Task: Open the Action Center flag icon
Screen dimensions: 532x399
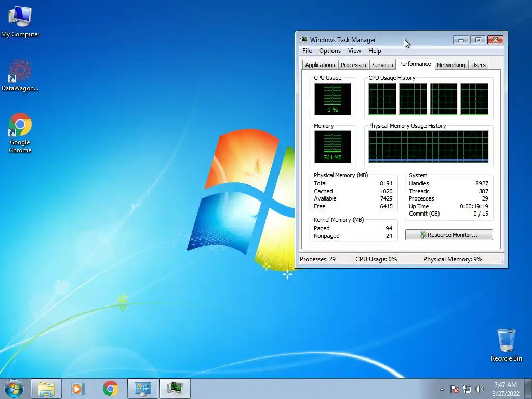Action: 454,389
